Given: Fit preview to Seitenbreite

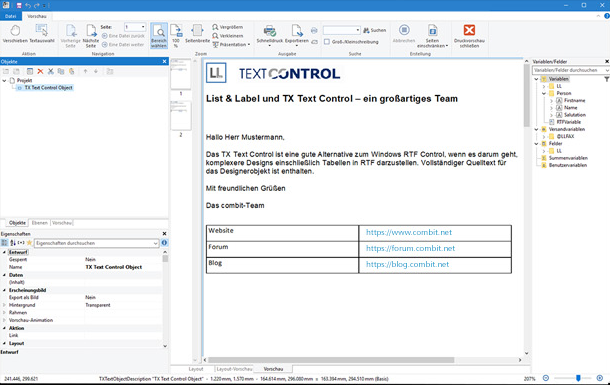Looking at the screenshot, I should pyautogui.click(x=197, y=34).
